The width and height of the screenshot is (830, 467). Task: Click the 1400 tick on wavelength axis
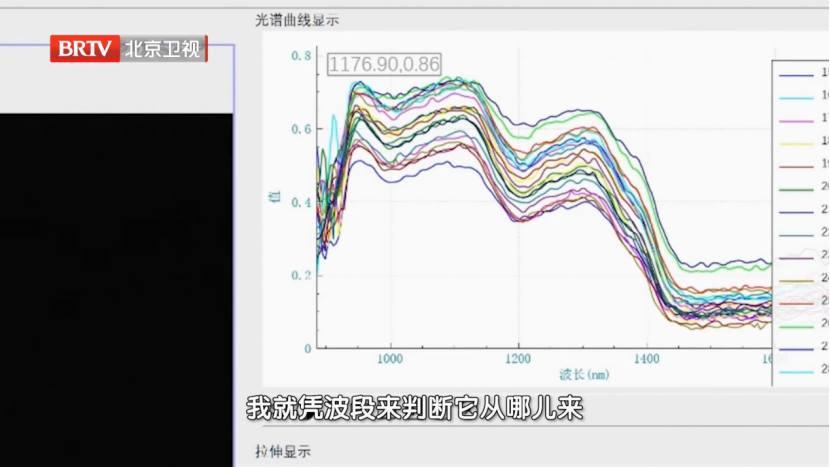(x=646, y=357)
